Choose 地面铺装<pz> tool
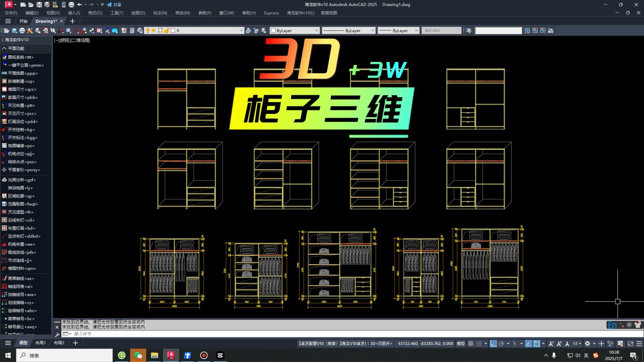This screenshot has height=362, width=644. pos(21,146)
